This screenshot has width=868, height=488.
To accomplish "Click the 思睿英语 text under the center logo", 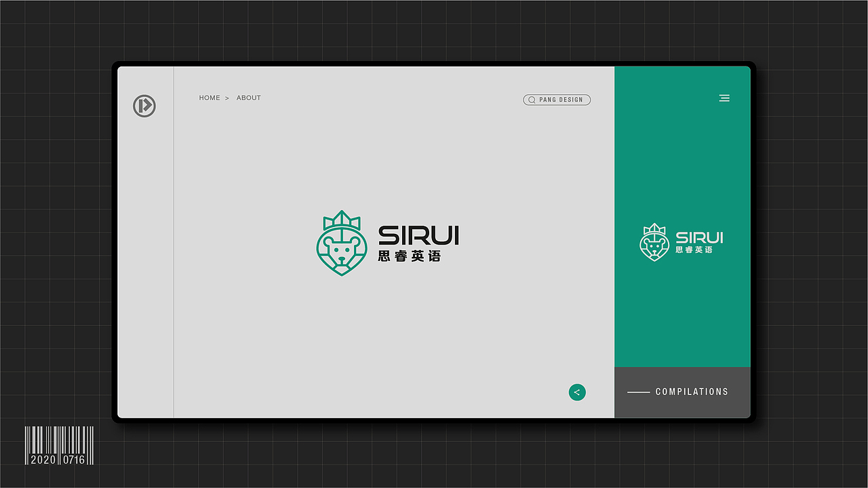I will click(x=410, y=256).
